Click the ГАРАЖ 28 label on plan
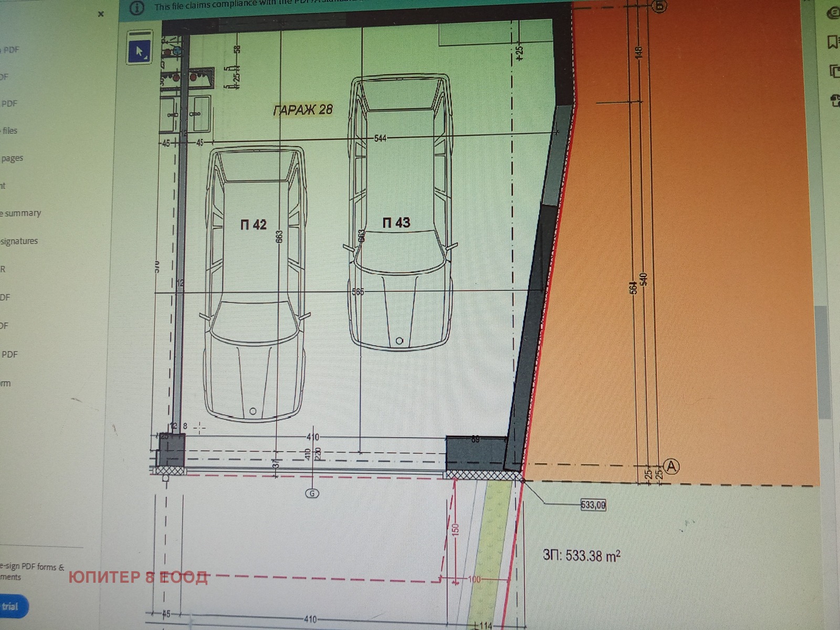The width and height of the screenshot is (840, 630). (x=303, y=110)
